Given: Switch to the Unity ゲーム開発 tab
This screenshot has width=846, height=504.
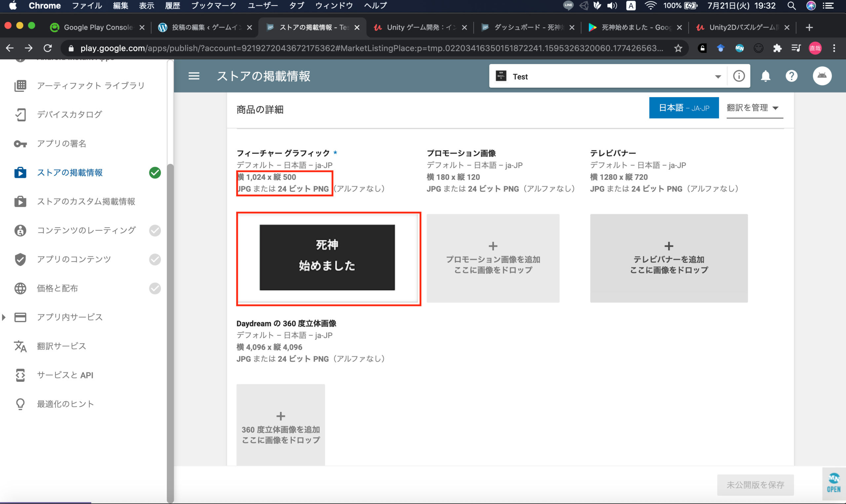Looking at the screenshot, I should [420, 27].
